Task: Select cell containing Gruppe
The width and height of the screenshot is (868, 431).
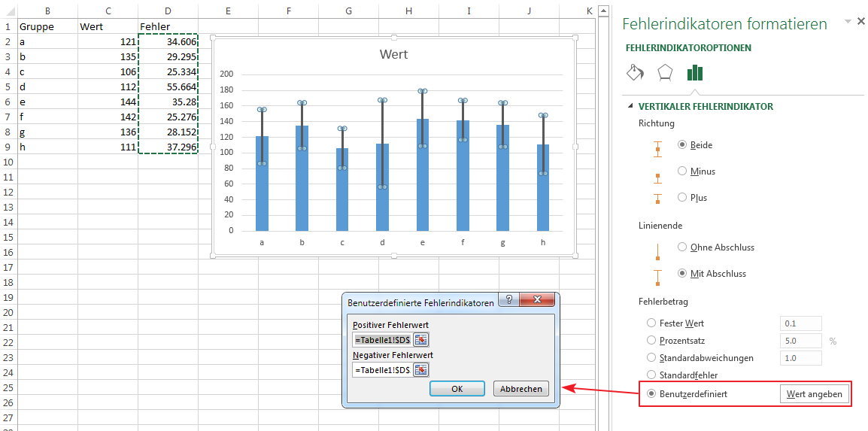Action: [47, 26]
